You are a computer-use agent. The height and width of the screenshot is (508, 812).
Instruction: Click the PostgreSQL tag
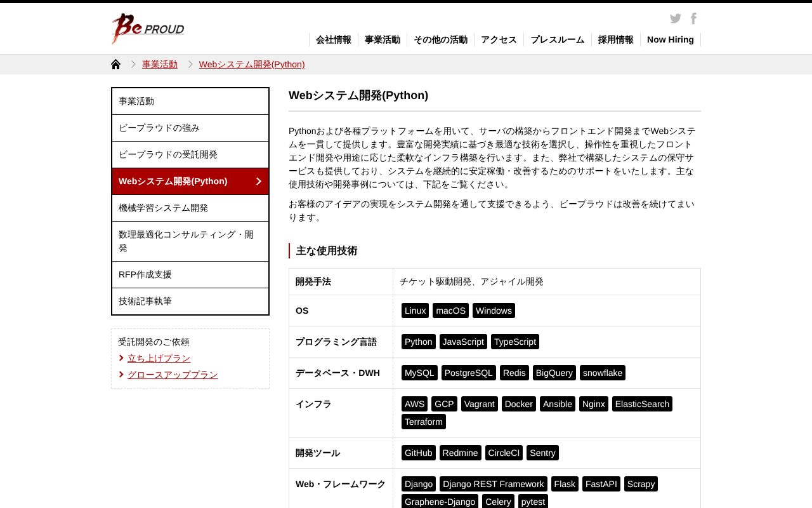click(x=469, y=373)
